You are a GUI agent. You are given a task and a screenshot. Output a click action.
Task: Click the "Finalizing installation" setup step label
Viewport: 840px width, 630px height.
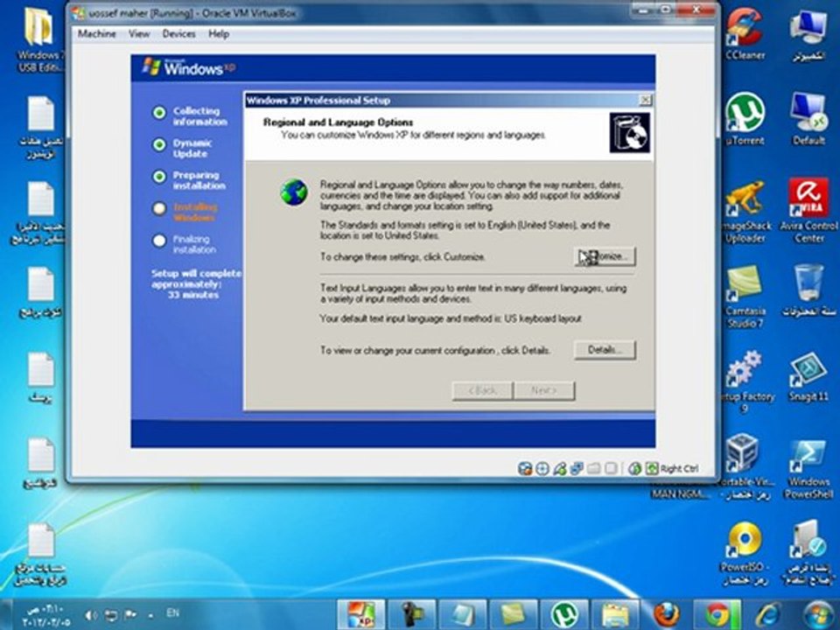[x=194, y=244]
